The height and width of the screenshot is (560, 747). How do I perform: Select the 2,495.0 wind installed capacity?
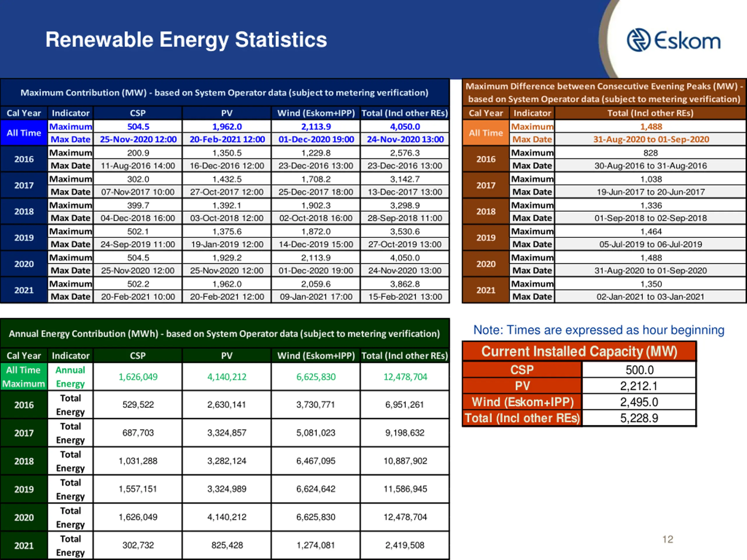(639, 402)
